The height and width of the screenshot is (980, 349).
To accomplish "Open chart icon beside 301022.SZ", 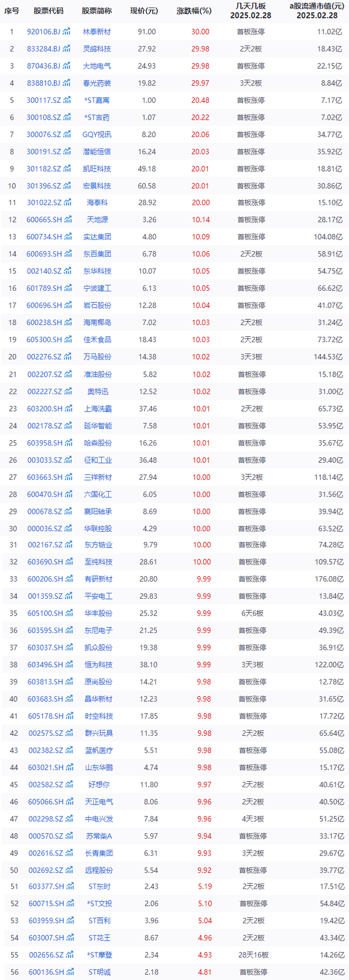I will 67,202.
